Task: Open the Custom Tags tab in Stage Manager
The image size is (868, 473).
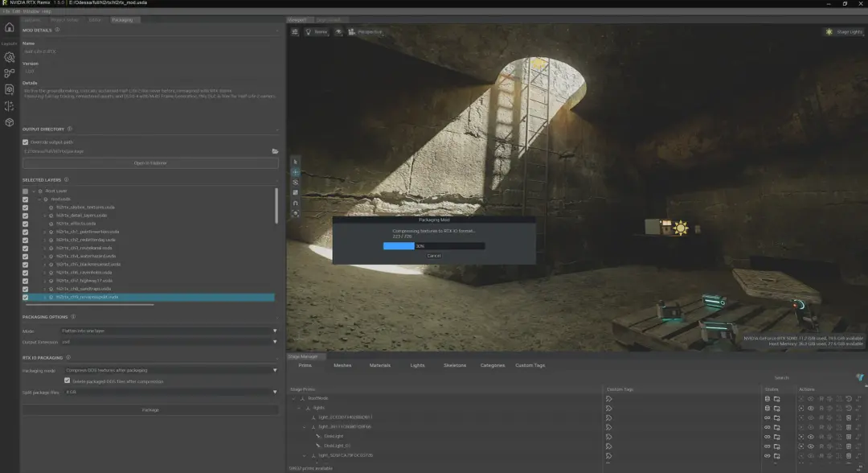Action: point(530,365)
